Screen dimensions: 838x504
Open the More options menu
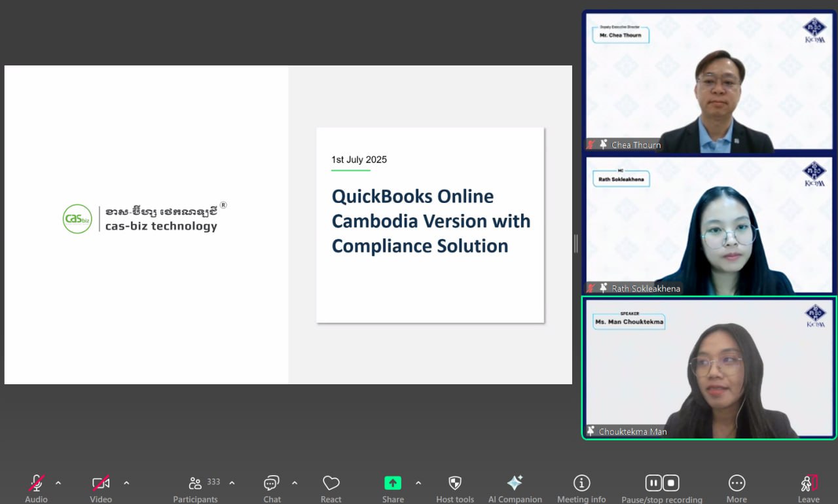coord(737,484)
